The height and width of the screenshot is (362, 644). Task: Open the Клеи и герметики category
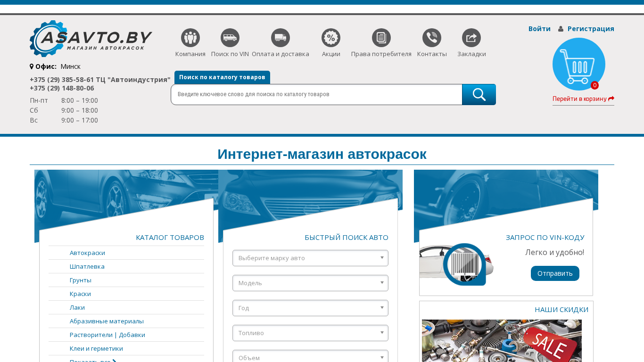tap(96, 348)
